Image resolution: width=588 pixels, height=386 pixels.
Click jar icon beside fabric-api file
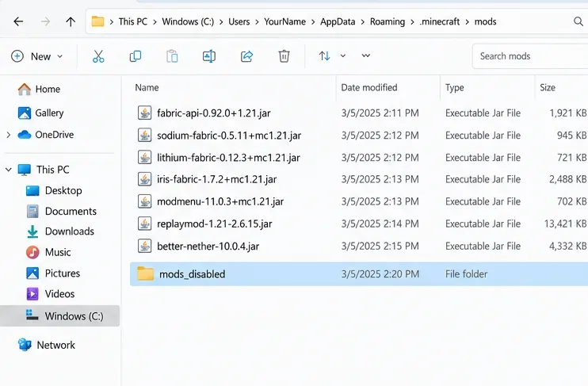click(x=144, y=113)
